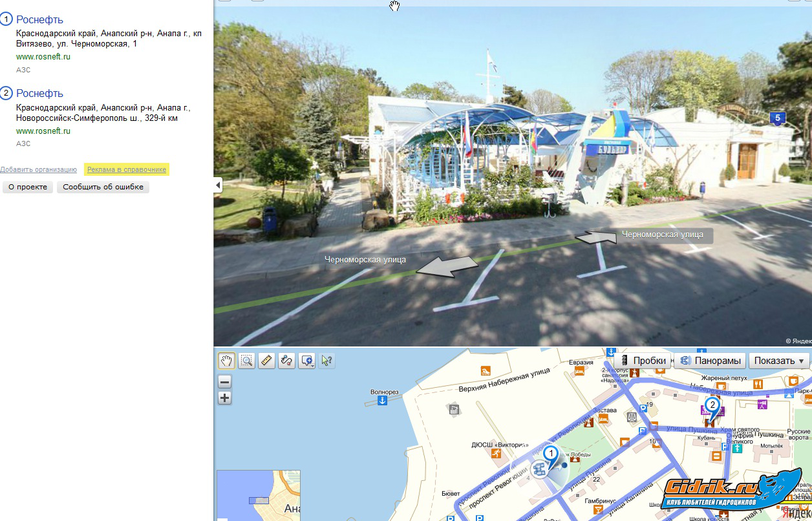Zoom in with the plus button

[x=224, y=398]
